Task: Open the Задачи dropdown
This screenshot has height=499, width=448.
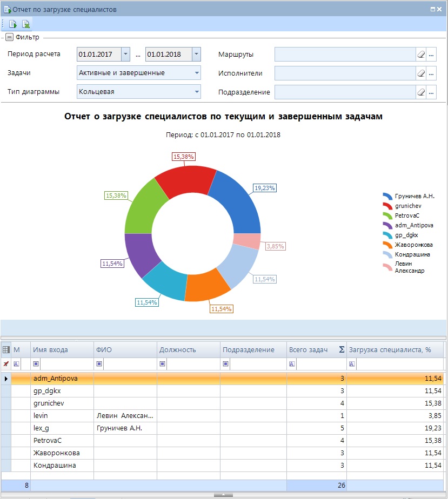Action: 196,73
